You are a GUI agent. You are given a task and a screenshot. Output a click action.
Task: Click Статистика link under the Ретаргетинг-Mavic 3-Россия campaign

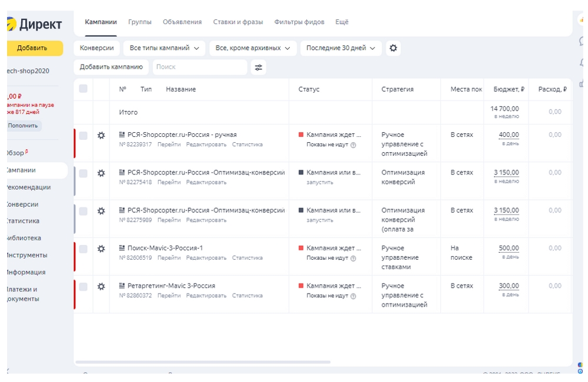(247, 296)
